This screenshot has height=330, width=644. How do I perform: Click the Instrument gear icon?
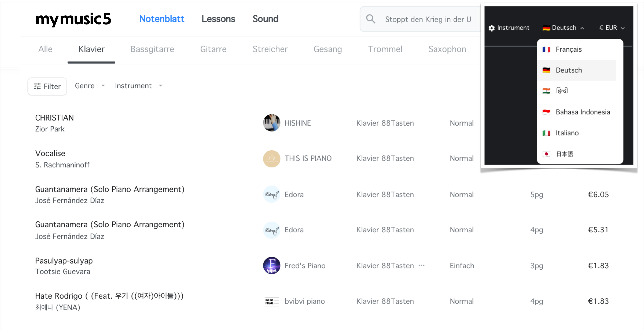[x=491, y=28]
